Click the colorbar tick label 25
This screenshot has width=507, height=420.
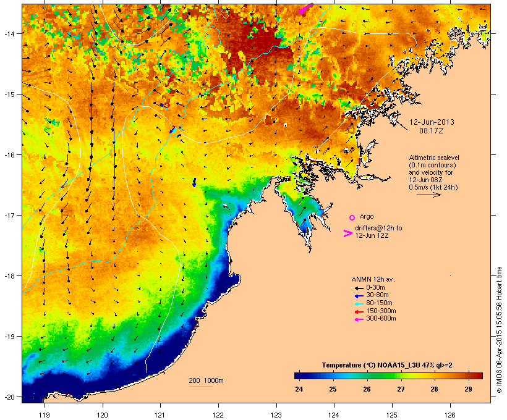click(x=333, y=389)
